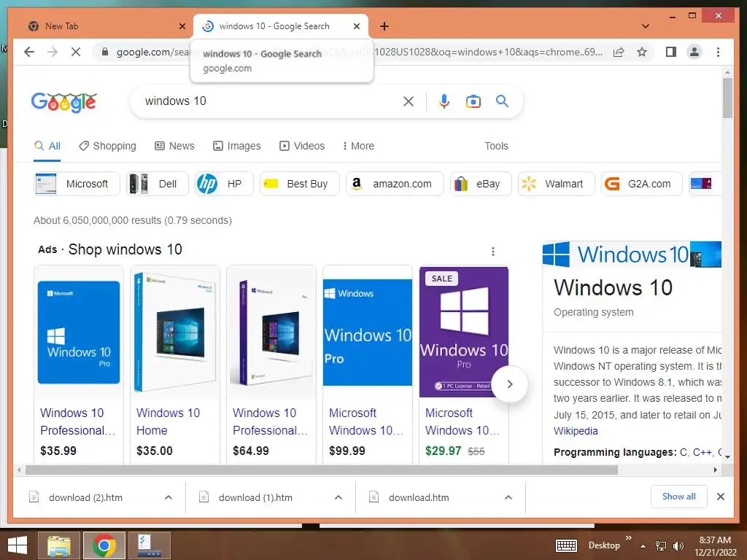Open Chrome's three-dot menu
Screen dimensions: 747x560
pos(718,52)
